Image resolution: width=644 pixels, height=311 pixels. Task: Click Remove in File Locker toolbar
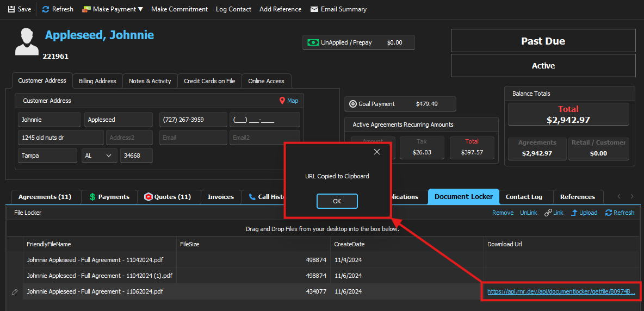pyautogui.click(x=503, y=213)
